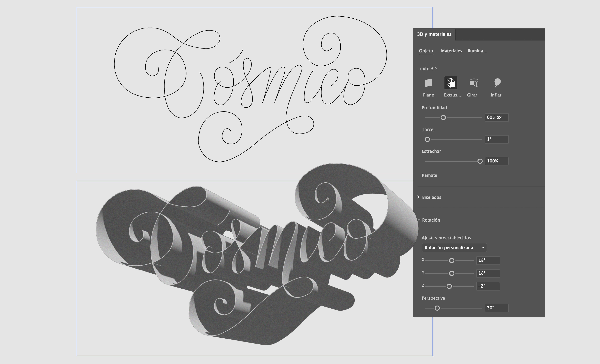The width and height of the screenshot is (600, 364).
Task: Switch to the Objeto tab
Action: (x=426, y=51)
